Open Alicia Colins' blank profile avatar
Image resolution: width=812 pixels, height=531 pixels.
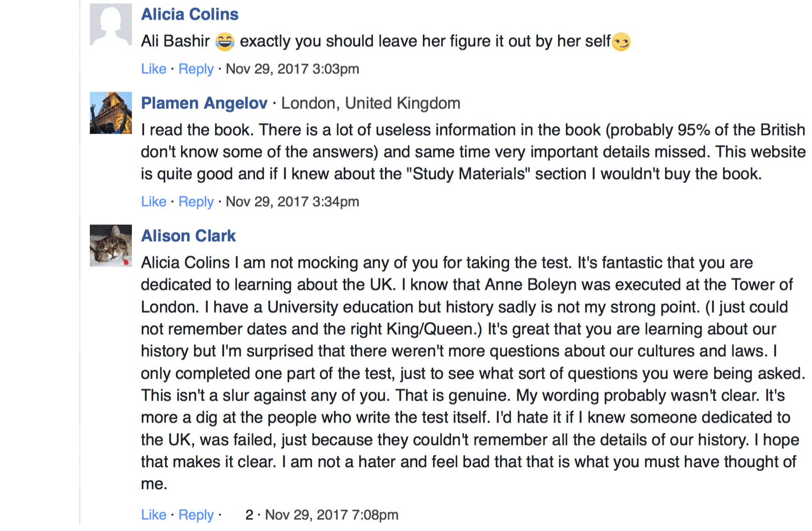coord(111,24)
